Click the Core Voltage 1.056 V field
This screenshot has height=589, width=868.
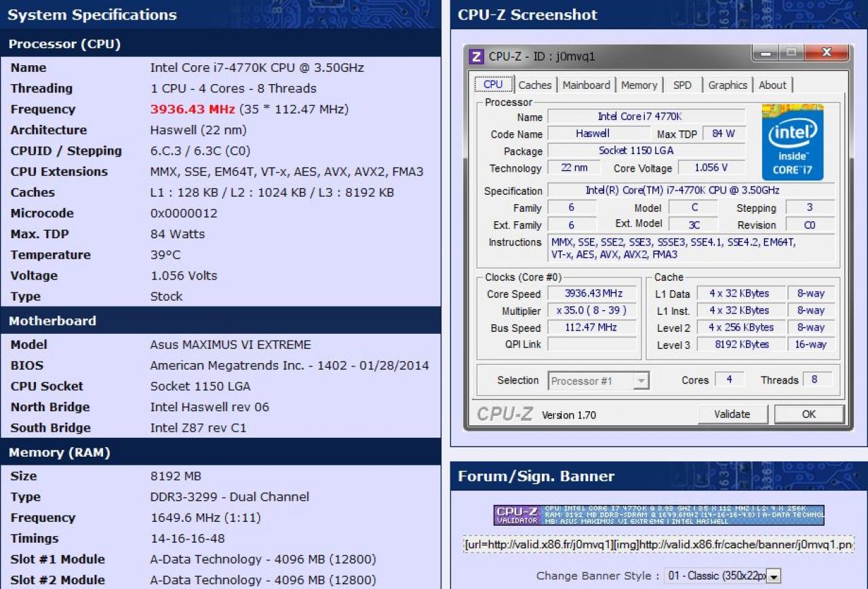(711, 168)
